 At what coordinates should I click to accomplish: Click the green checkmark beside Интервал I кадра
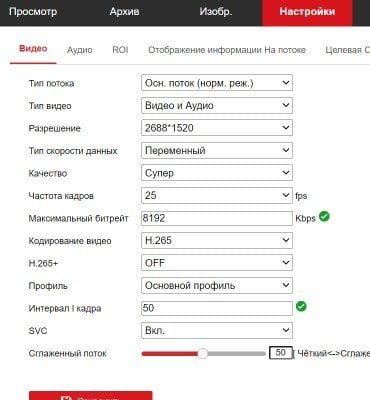tap(301, 306)
